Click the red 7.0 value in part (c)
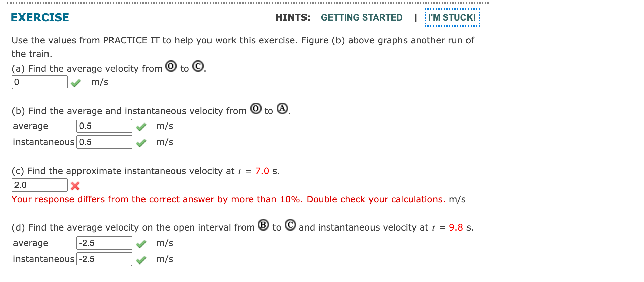This screenshot has height=282, width=644. 262,171
